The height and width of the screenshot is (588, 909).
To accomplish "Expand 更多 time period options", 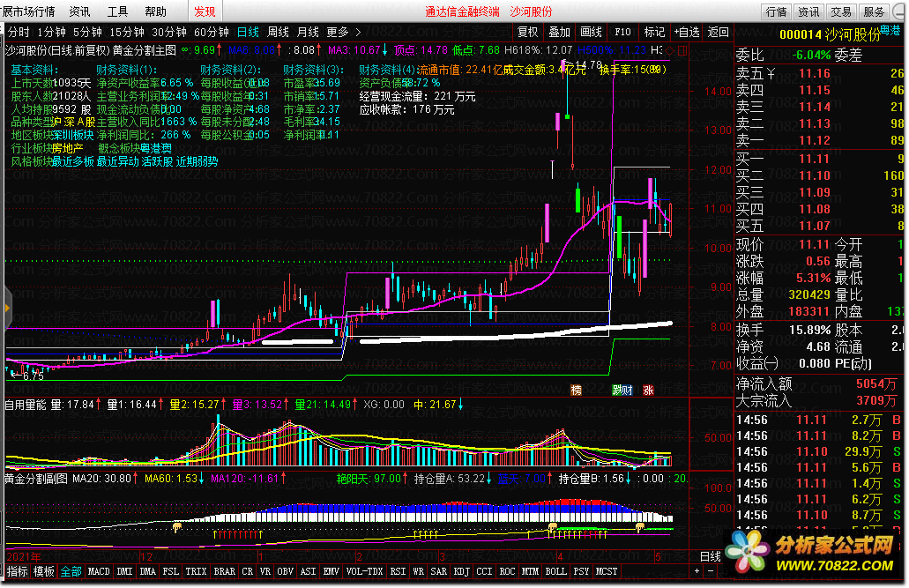I will point(343,32).
